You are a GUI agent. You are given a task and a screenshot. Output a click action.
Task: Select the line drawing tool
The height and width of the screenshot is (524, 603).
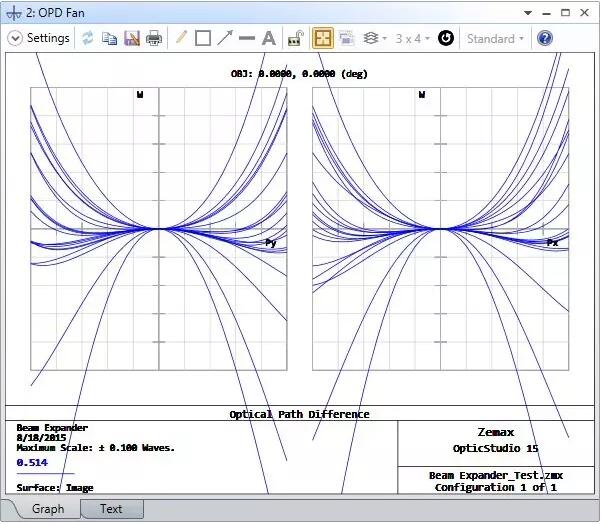click(x=247, y=38)
